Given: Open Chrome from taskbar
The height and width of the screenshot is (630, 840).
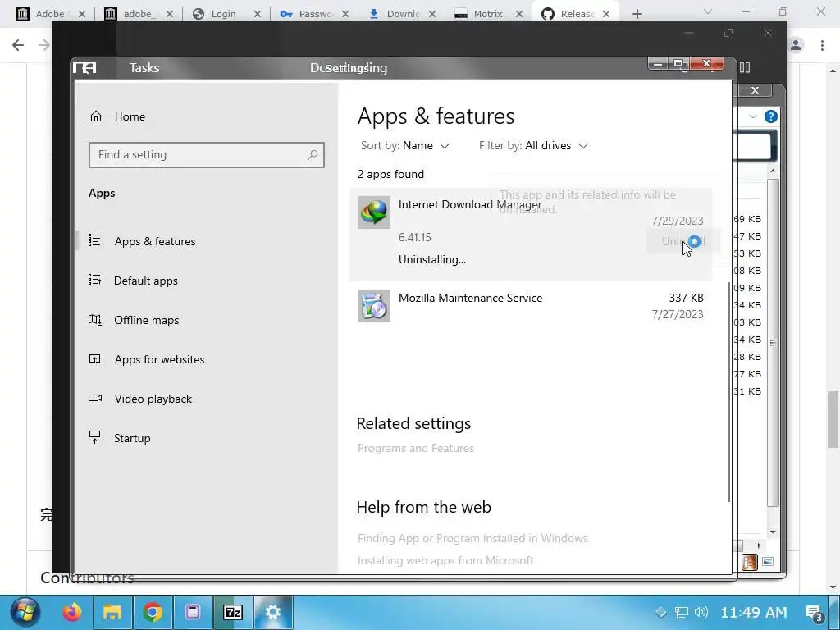Looking at the screenshot, I should click(x=153, y=612).
